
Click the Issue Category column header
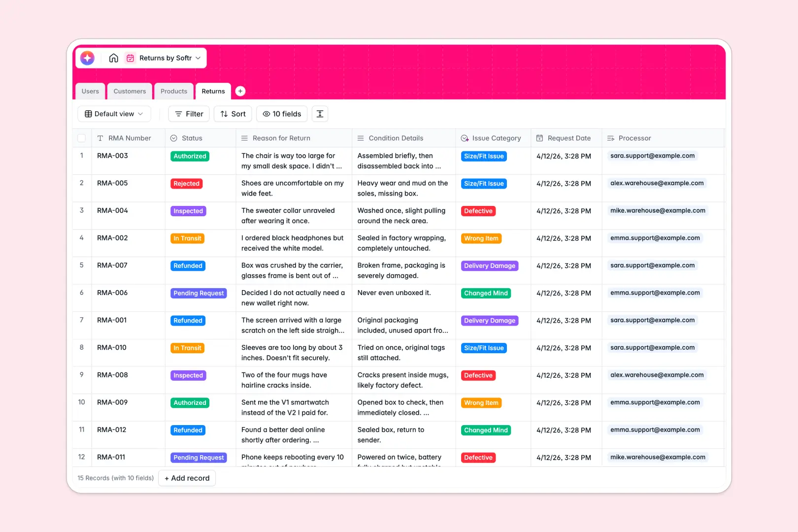[493, 138]
